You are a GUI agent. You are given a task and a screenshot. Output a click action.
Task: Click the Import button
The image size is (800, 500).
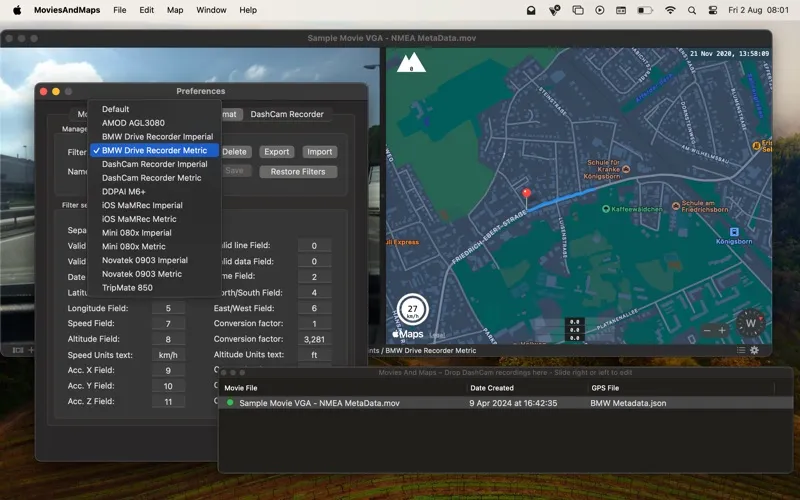pyautogui.click(x=319, y=152)
